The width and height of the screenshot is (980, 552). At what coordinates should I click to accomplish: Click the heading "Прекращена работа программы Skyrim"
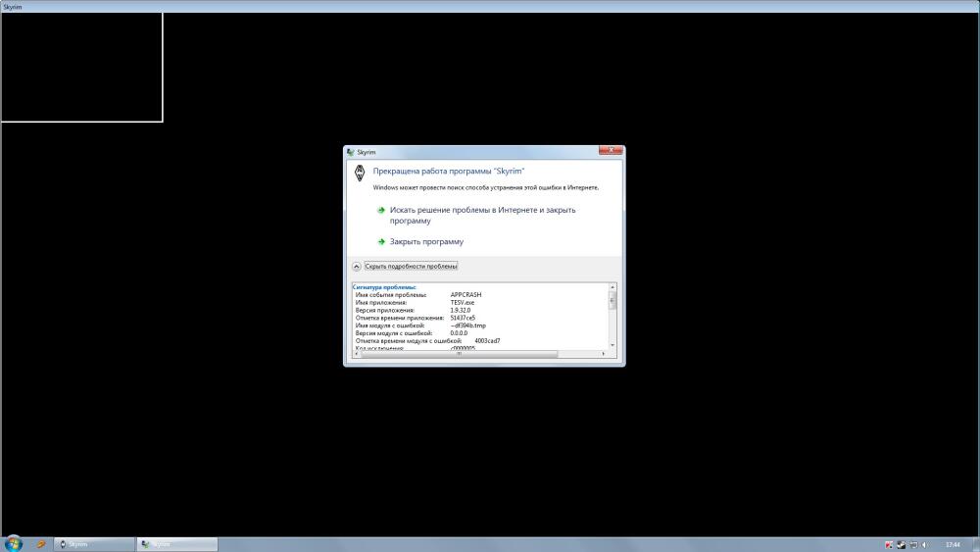(448, 171)
